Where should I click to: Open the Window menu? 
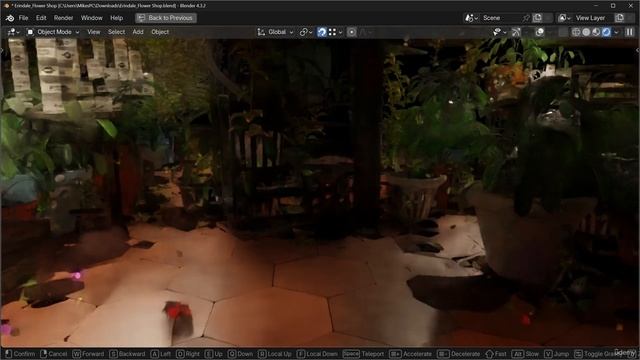click(x=91, y=18)
